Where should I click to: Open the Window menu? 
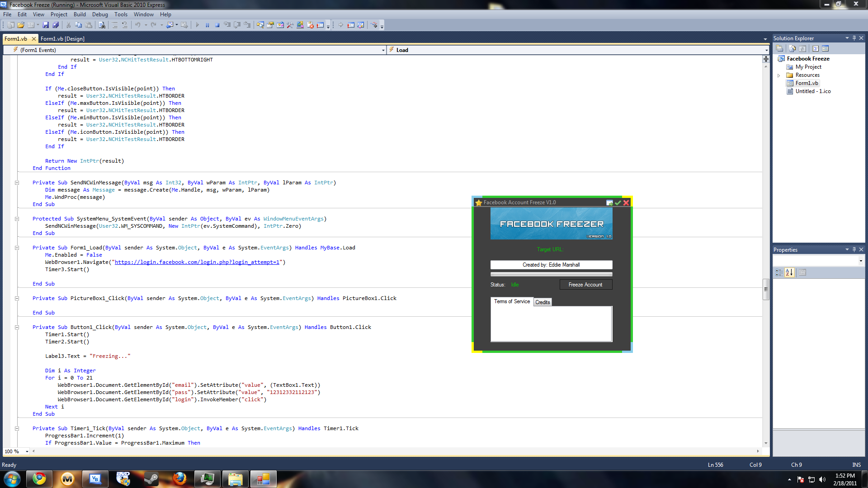144,14
